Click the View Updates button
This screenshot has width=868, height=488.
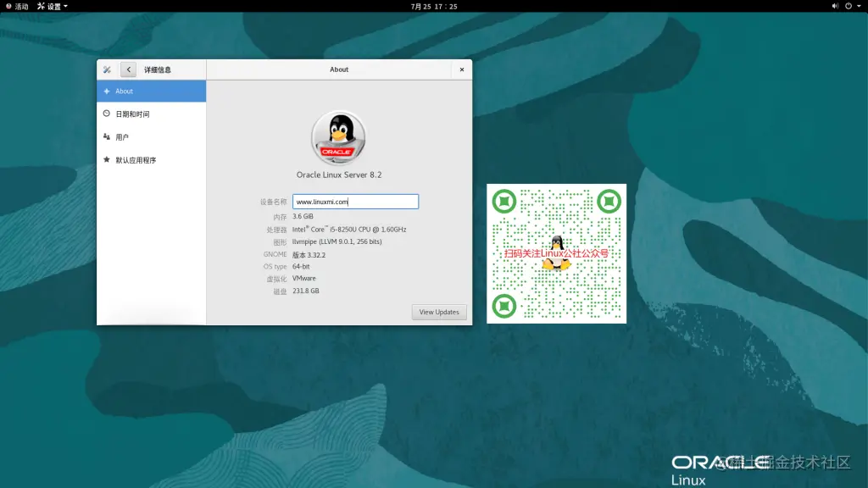(439, 312)
